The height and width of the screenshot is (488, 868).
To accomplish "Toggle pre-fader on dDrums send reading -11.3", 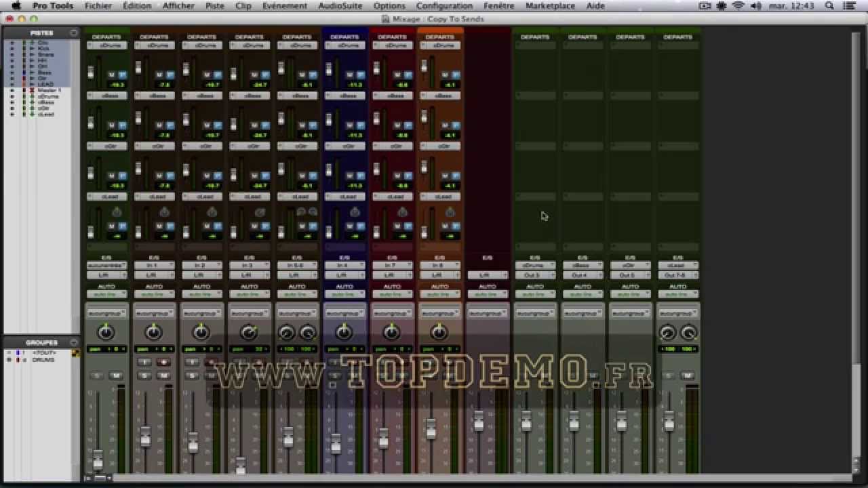I will click(360, 75).
